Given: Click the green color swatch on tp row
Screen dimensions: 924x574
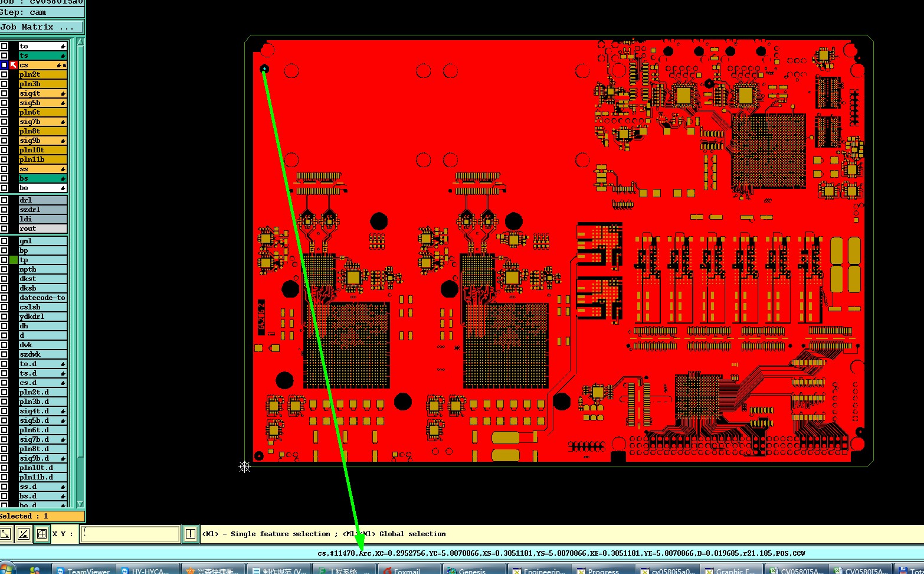Looking at the screenshot, I should [x=14, y=260].
